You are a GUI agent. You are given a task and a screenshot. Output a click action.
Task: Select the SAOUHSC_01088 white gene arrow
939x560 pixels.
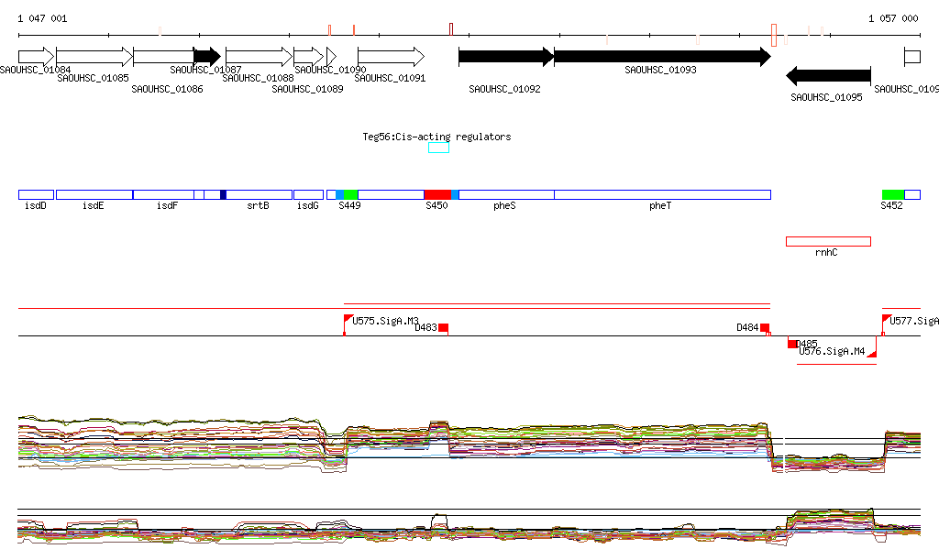[x=259, y=57]
